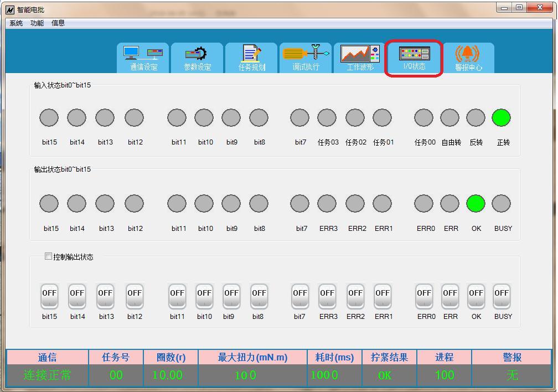
Task: Click the ERR2 output status indicator
Action: click(355, 203)
